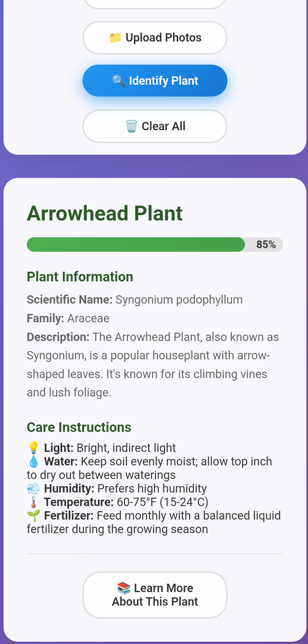308x644 pixels.
Task: Open the Upload Photos button
Action: [155, 38]
